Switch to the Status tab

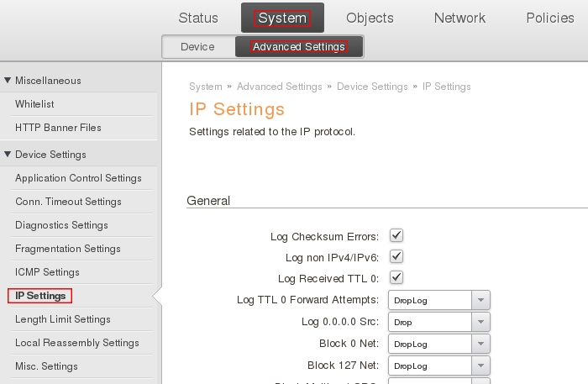tap(198, 18)
